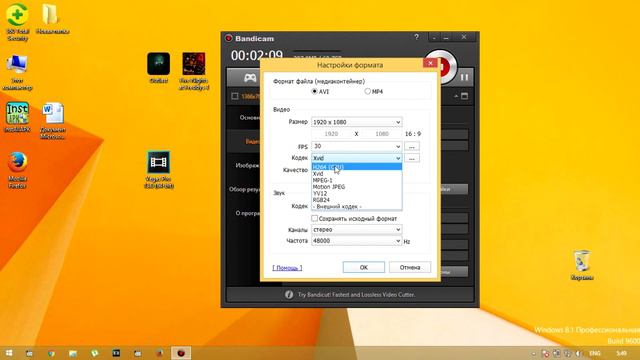Open the computer desktop icon
Screen dimensions: 640x360
click(17, 72)
